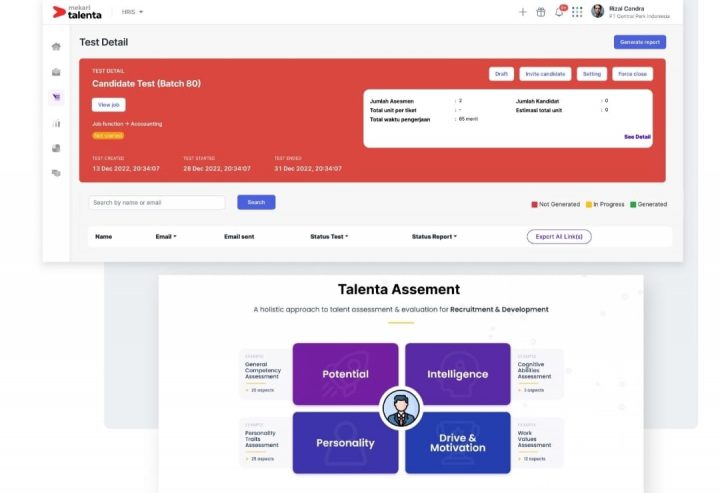This screenshot has height=493, width=720.
Task: Open the sidebar bar chart icon
Action: point(56,123)
